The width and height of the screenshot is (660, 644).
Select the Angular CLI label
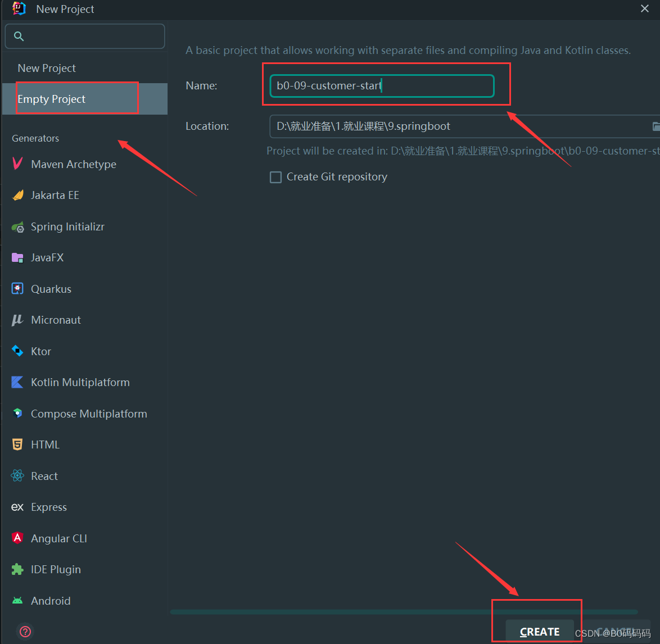point(59,538)
